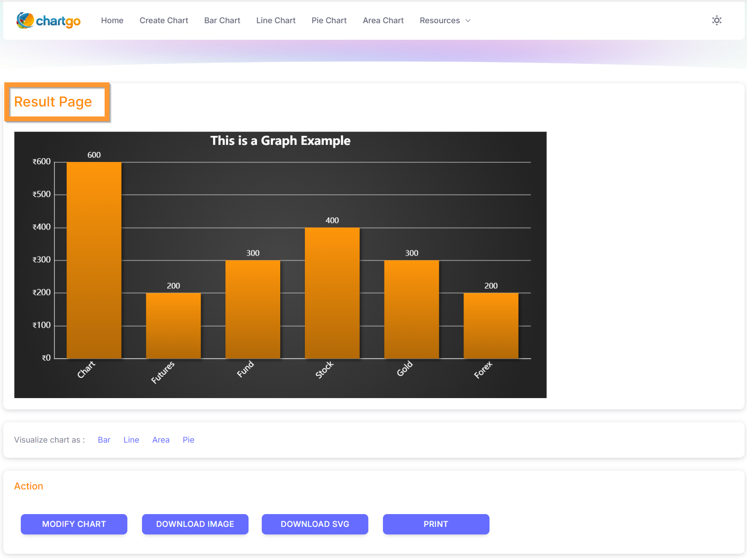
Task: Open the Pie Chart nav link
Action: (329, 21)
